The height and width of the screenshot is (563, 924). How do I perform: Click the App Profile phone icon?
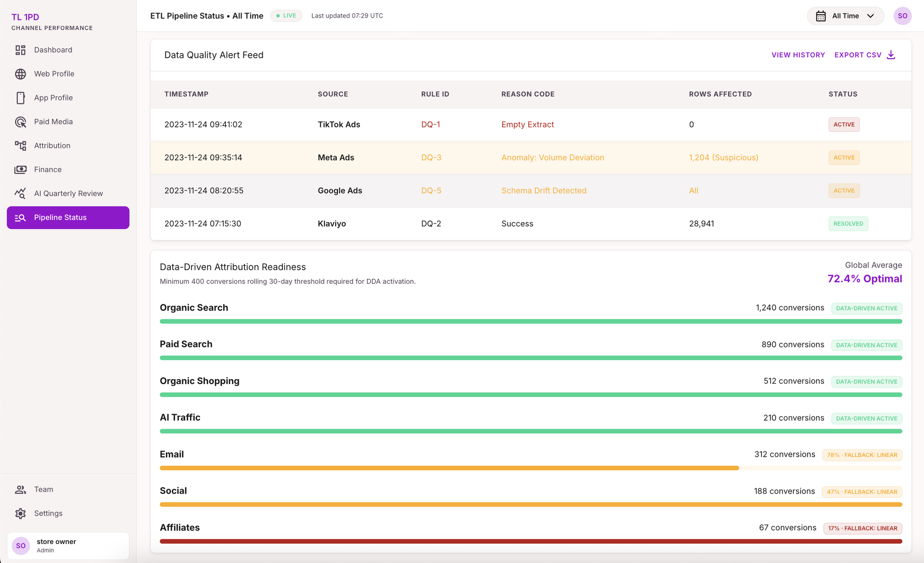pos(20,98)
